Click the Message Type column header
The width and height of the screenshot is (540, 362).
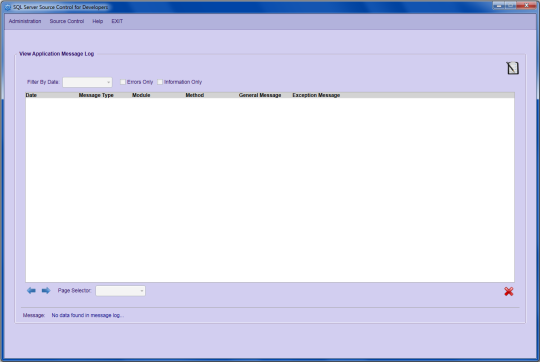coord(96,95)
